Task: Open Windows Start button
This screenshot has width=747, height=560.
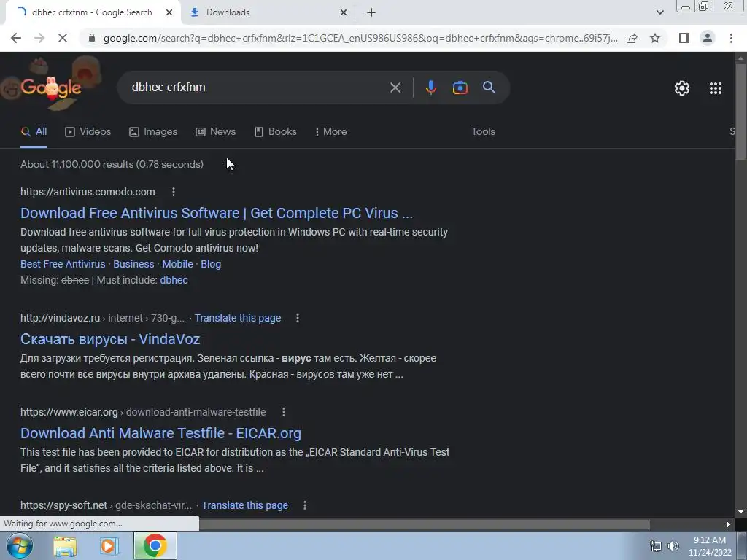Action: [x=19, y=545]
